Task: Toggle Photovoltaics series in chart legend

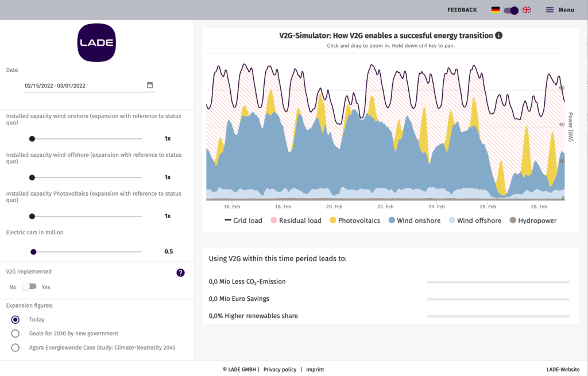Action: tap(354, 220)
